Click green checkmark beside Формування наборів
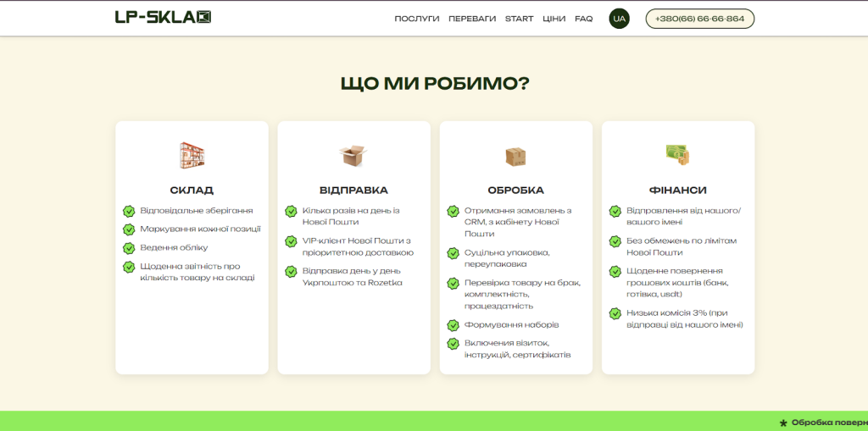Image resolution: width=868 pixels, height=431 pixels. (453, 325)
